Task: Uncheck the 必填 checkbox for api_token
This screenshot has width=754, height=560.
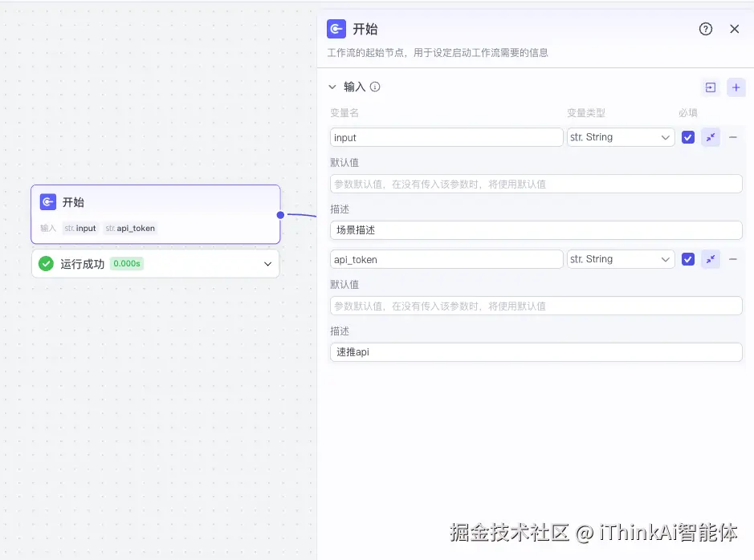Action: (688, 258)
